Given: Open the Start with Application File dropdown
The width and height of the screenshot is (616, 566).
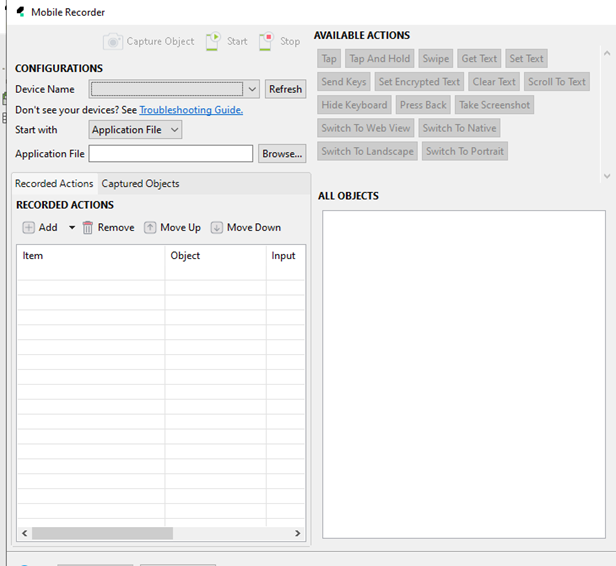Looking at the screenshot, I should (135, 130).
